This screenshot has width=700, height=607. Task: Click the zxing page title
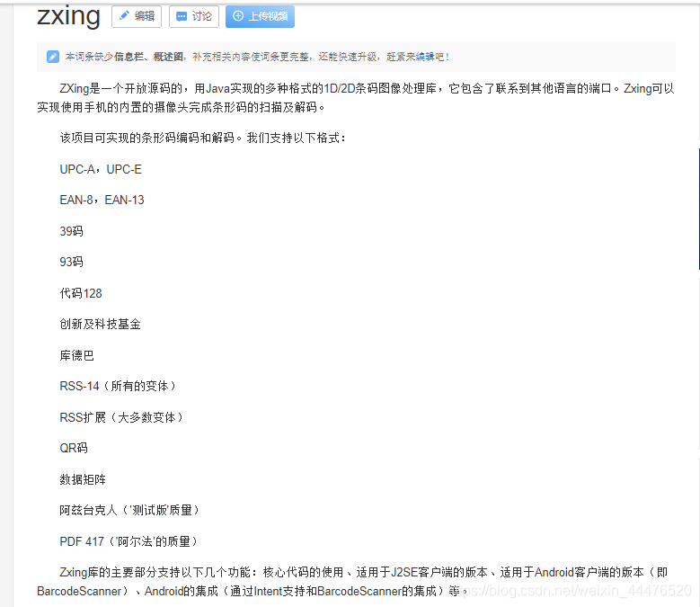coord(68,16)
